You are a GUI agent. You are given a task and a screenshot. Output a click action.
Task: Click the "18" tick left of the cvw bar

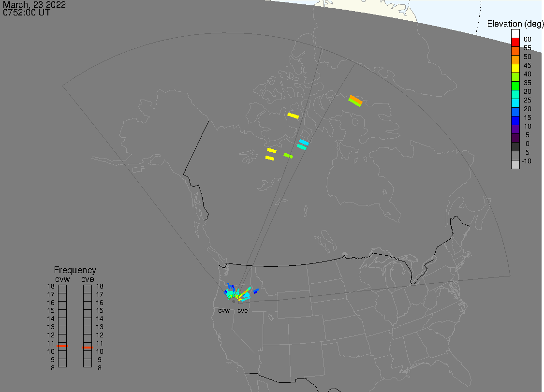click(51, 287)
